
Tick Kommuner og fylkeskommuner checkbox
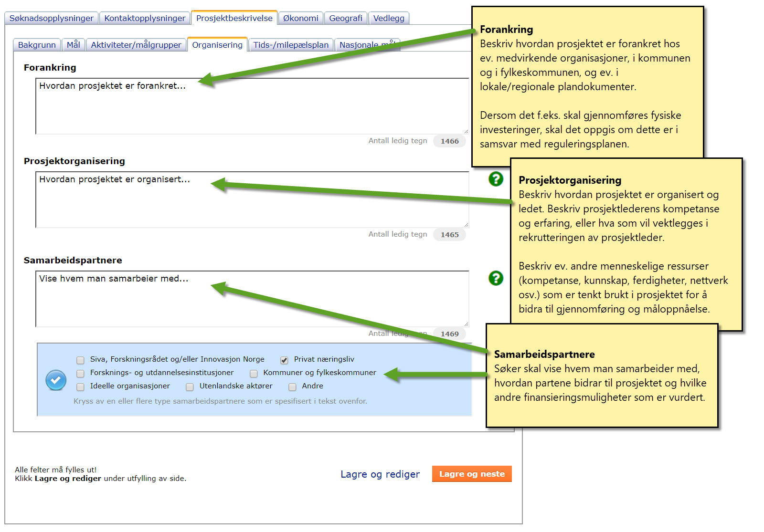254,373
